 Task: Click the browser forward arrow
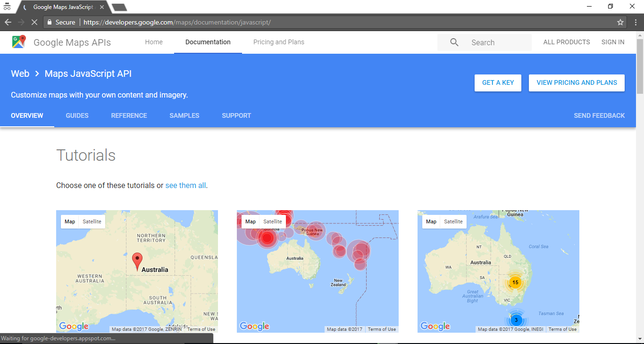click(21, 22)
